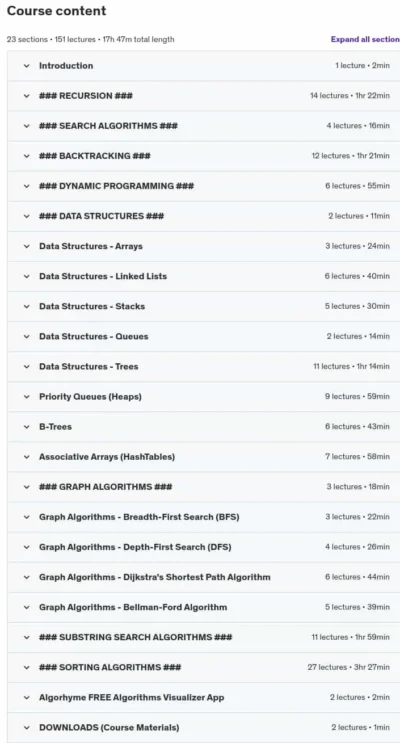Expand the Introduction section chevron
The image size is (400, 743).
27,66
